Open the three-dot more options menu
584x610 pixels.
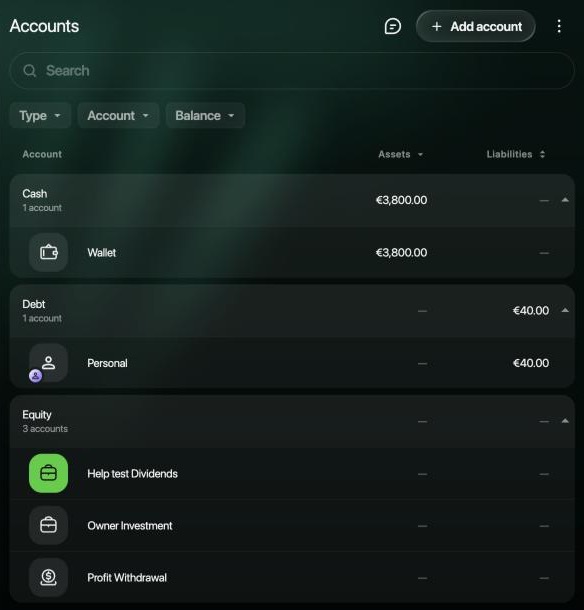point(559,26)
